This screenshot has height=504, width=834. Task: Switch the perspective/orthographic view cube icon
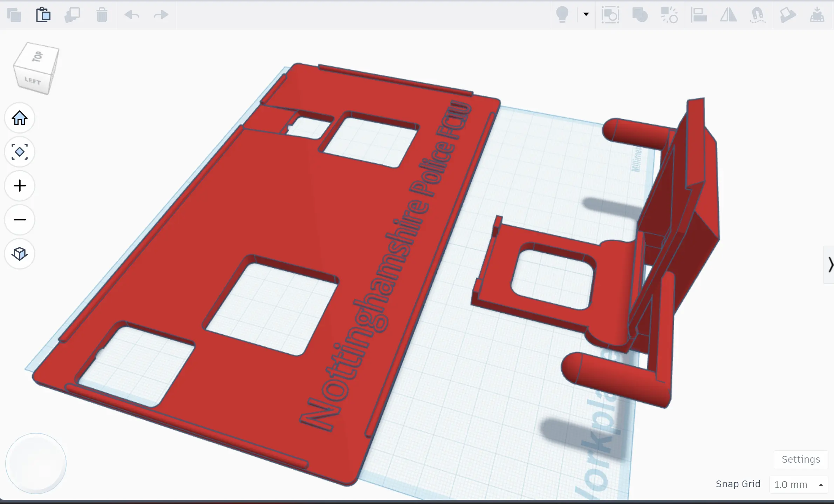click(20, 254)
